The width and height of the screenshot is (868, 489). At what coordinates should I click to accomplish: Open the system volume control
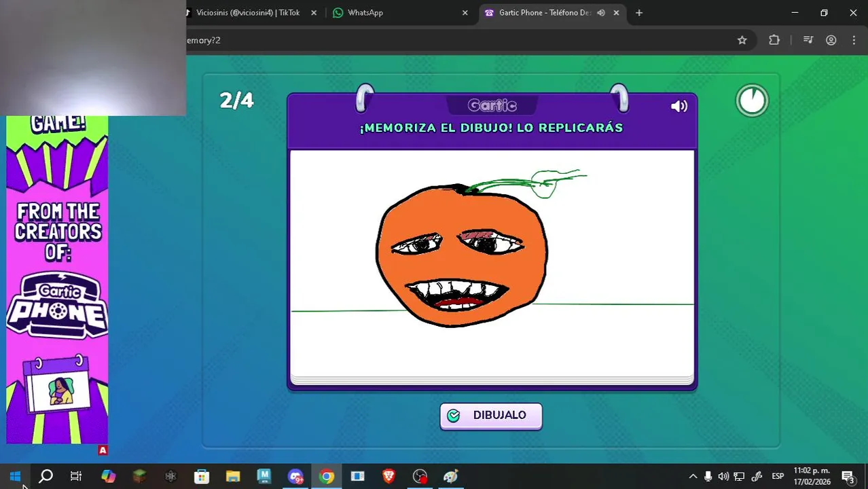pyautogui.click(x=723, y=476)
